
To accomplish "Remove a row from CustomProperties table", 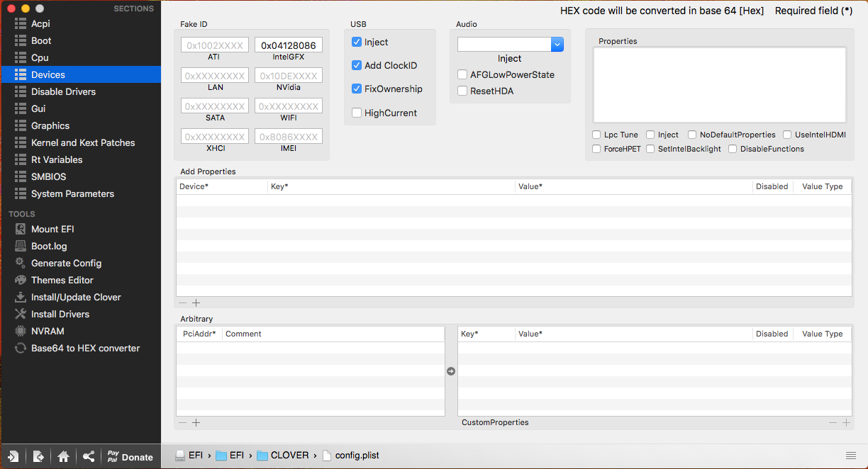I will (x=833, y=422).
